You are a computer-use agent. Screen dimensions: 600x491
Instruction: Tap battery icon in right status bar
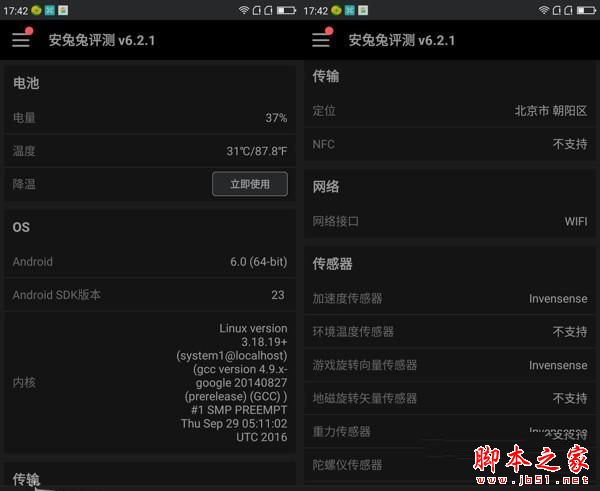[x=586, y=10]
